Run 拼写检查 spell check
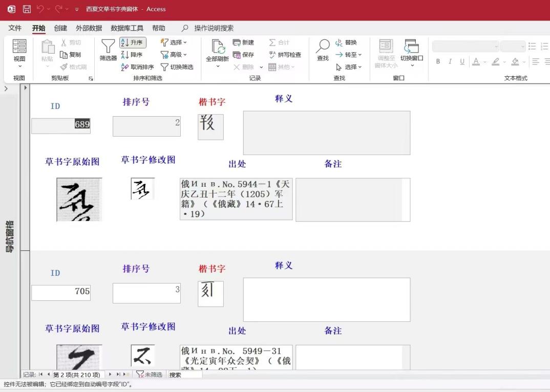Screen dimensions: 550x392 285,55
